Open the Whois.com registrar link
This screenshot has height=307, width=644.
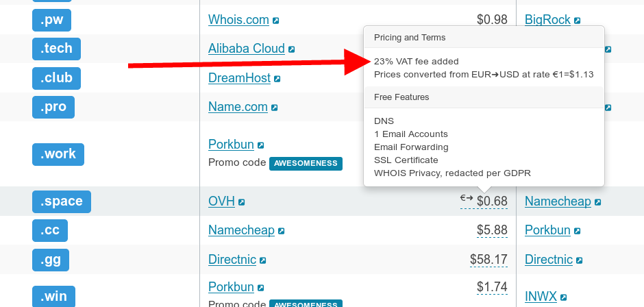tap(238, 20)
